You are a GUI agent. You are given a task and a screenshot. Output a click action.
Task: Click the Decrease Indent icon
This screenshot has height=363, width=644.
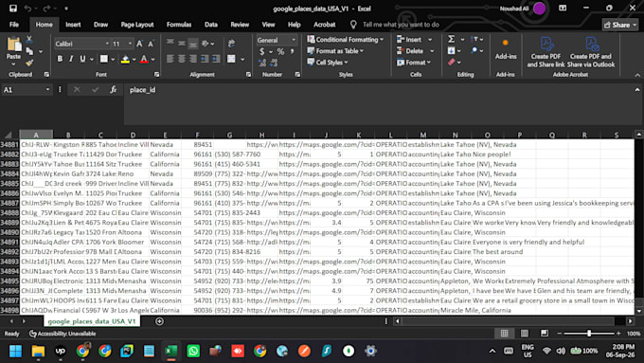205,59
